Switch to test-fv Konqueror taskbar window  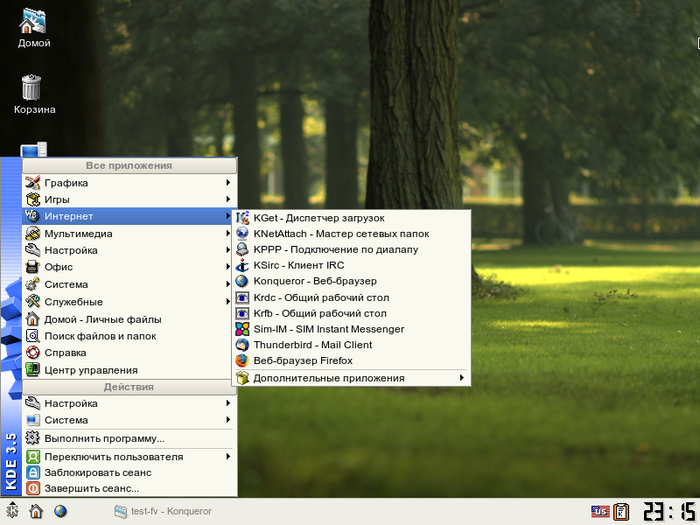[x=163, y=511]
